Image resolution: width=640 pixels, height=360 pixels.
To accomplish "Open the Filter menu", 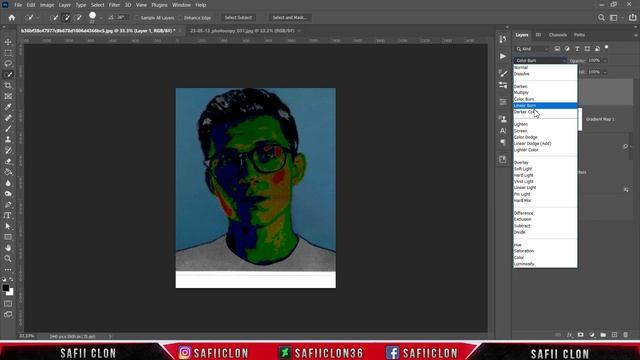I will point(114,5).
